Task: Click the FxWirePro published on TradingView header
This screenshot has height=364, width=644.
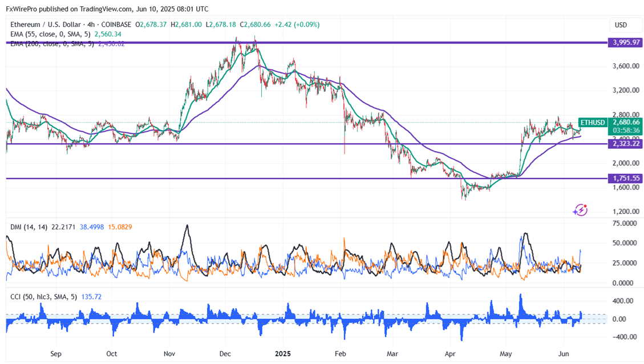Action: [107, 9]
